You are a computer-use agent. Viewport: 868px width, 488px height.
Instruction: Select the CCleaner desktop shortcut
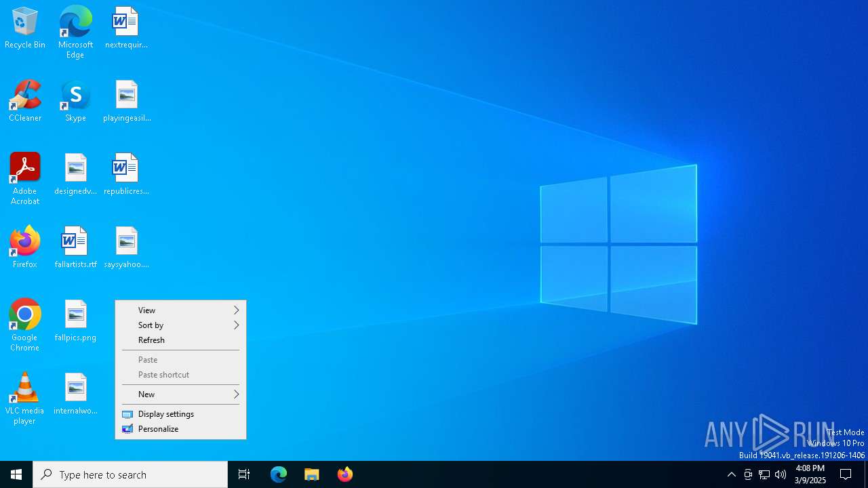(x=25, y=102)
